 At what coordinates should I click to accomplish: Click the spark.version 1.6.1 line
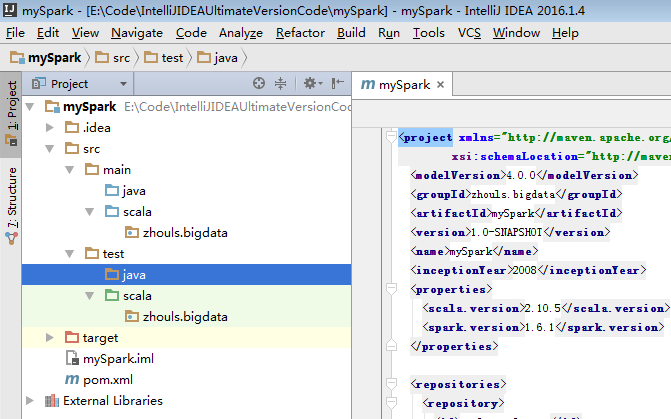543,327
